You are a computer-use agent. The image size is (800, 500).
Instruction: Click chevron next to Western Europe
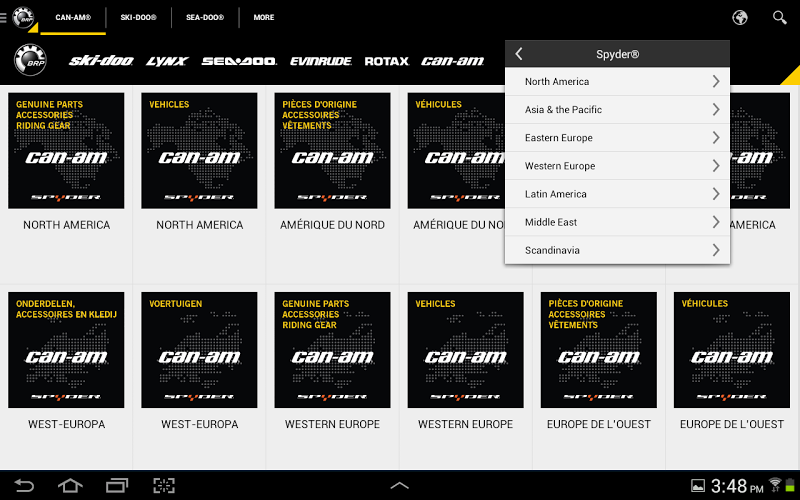pyautogui.click(x=716, y=166)
